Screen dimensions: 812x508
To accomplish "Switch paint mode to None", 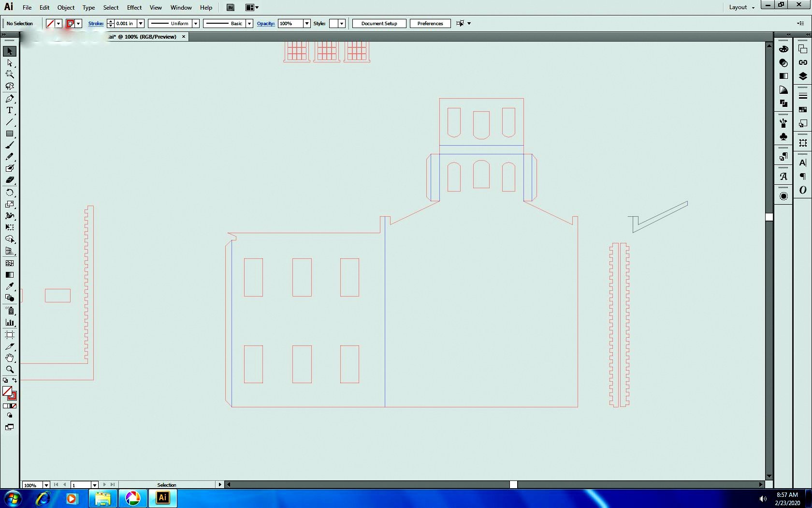I will coord(14,406).
